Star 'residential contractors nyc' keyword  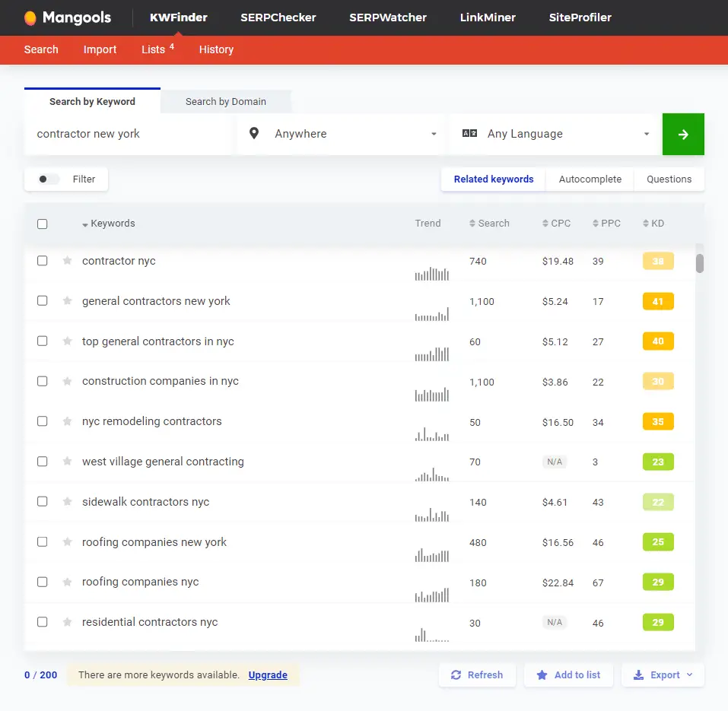(x=67, y=622)
